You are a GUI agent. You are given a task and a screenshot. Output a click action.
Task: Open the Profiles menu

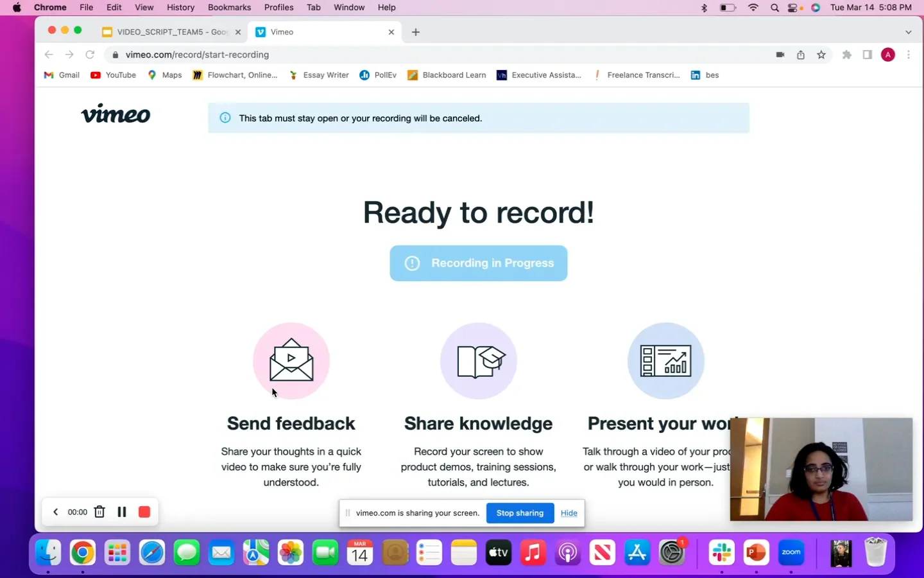point(278,8)
